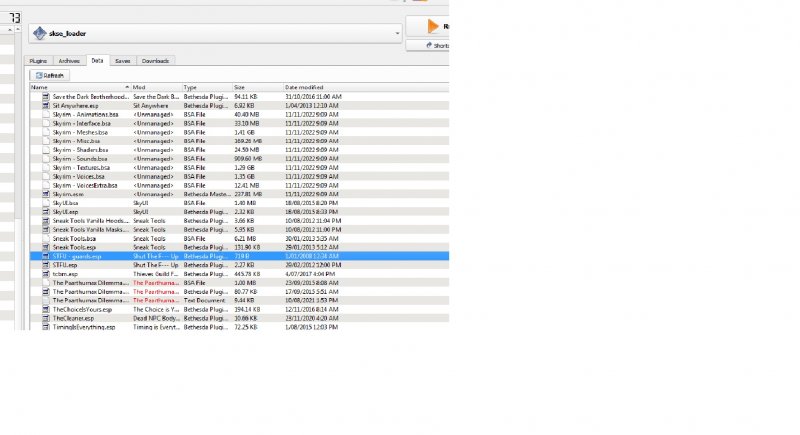
Task: Click file icon beside Skyrim - Interface.bsa
Action: pyautogui.click(x=45, y=123)
